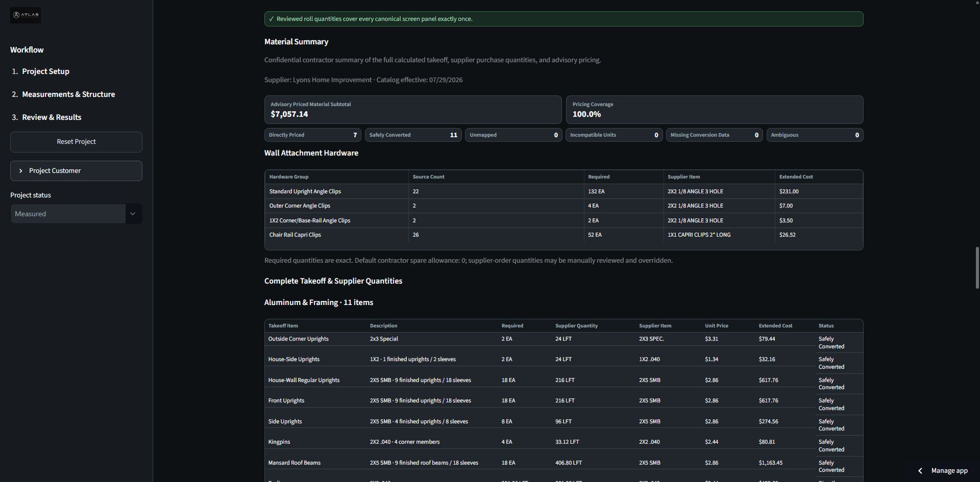Select the 1X2 Corner/Base-Rail Angle Clips row

[563, 220]
